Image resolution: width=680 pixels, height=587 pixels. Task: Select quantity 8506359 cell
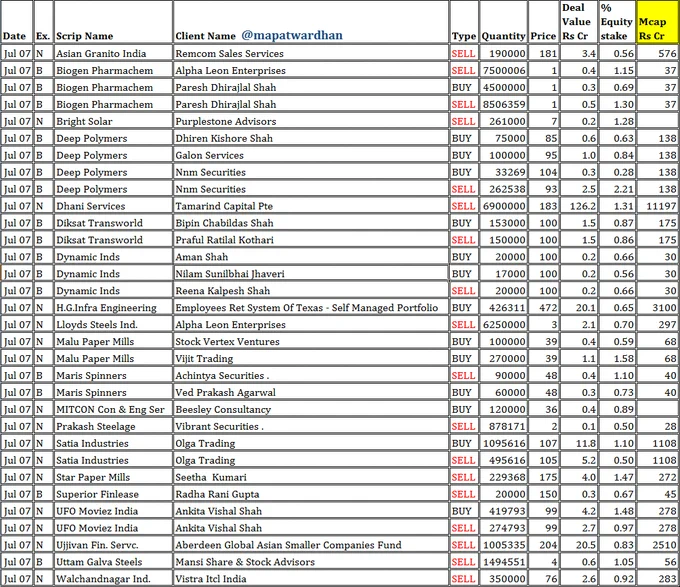click(x=503, y=104)
